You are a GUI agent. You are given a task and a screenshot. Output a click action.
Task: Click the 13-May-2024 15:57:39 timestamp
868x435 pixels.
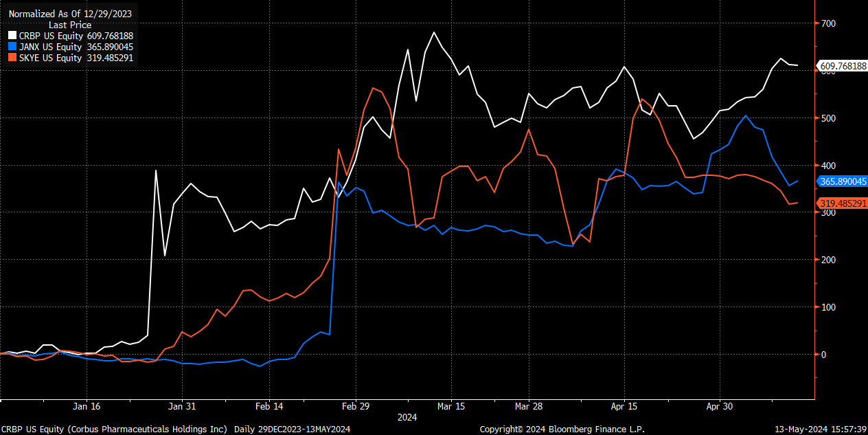[820, 429]
